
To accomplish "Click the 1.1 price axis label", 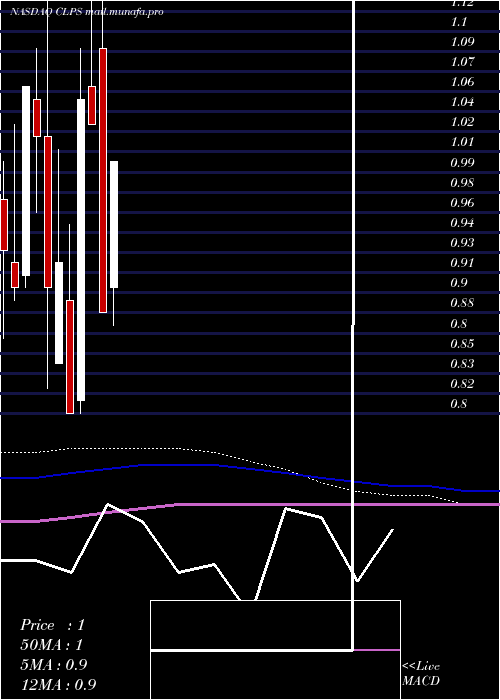I will point(459,22).
